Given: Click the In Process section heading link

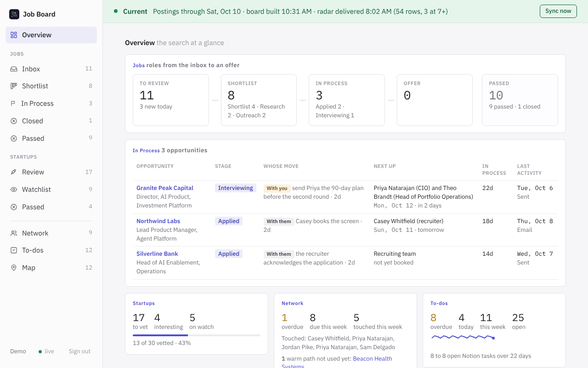Looking at the screenshot, I should [x=146, y=150].
